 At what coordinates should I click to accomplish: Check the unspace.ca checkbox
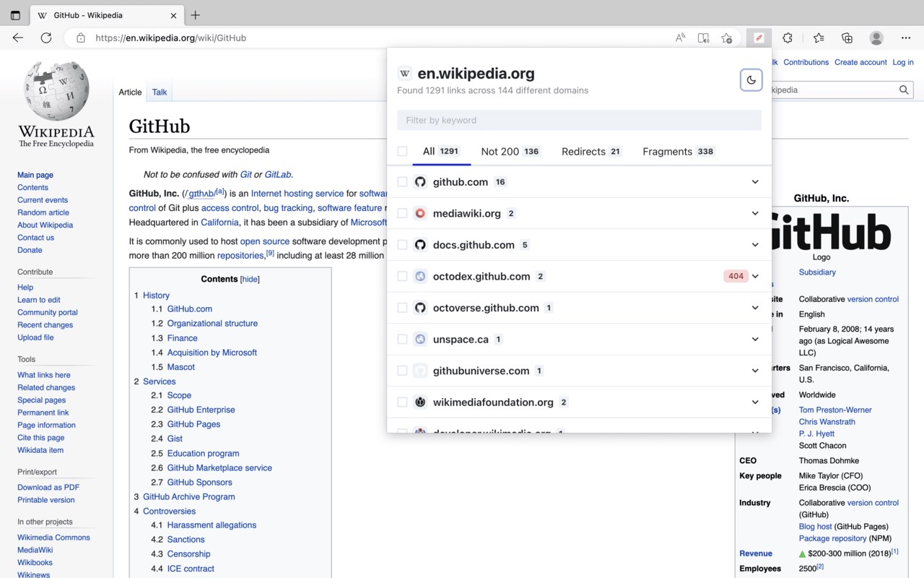coord(402,339)
